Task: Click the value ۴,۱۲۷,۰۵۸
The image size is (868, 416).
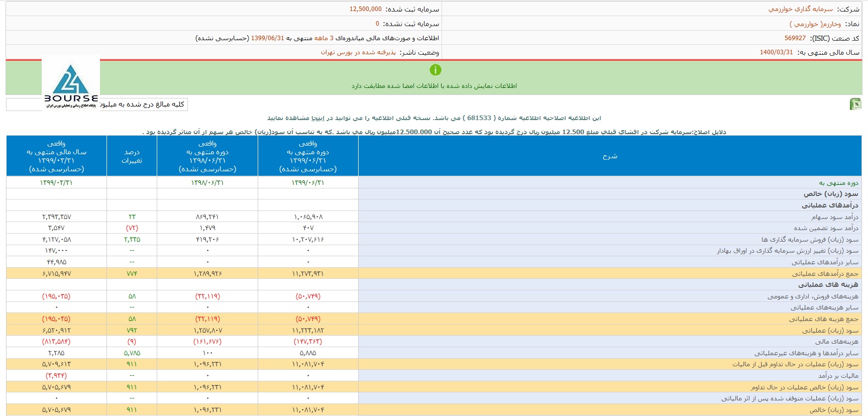Action: point(56,240)
